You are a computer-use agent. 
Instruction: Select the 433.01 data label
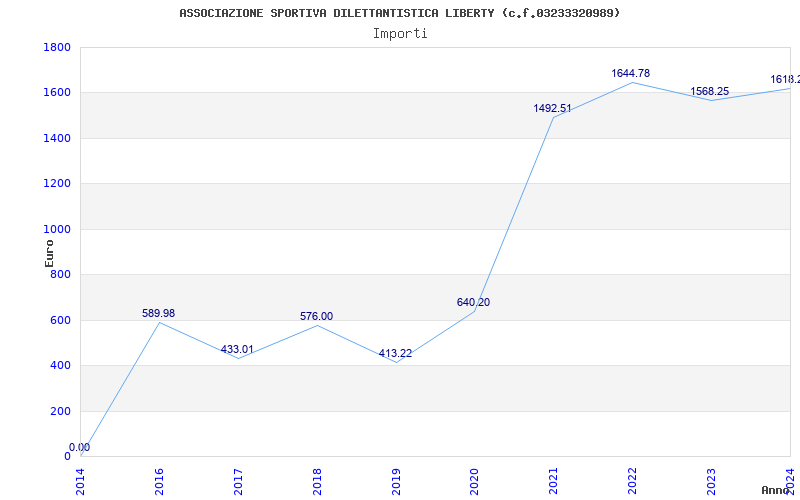pyautogui.click(x=237, y=349)
